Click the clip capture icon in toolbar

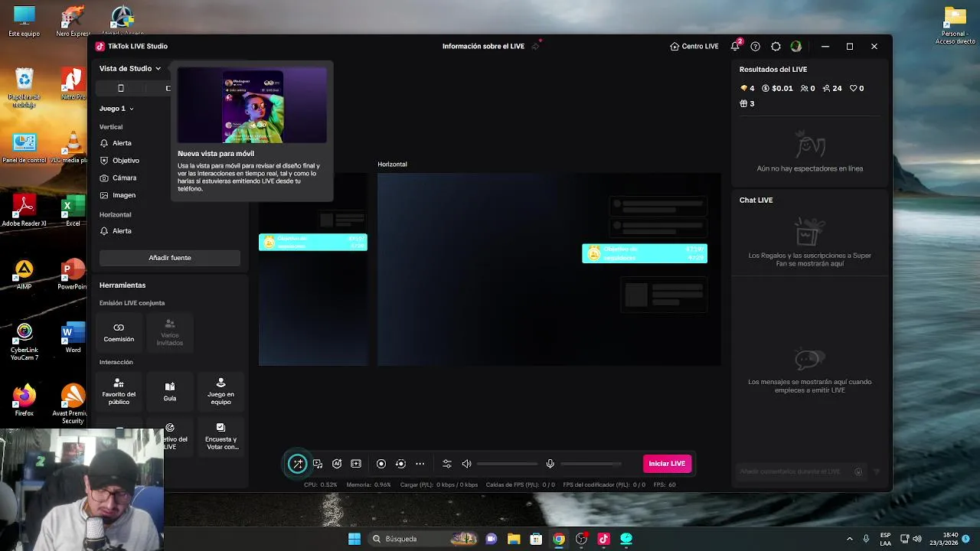[x=356, y=464]
